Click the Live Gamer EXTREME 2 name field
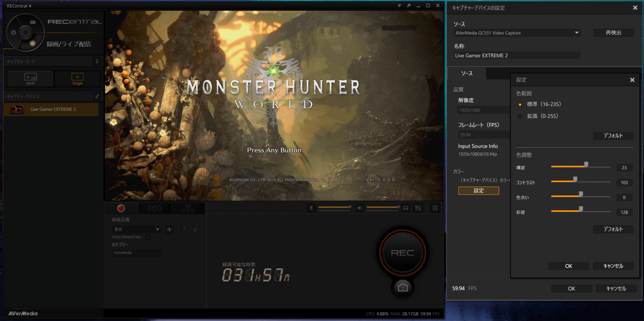 coord(517,56)
